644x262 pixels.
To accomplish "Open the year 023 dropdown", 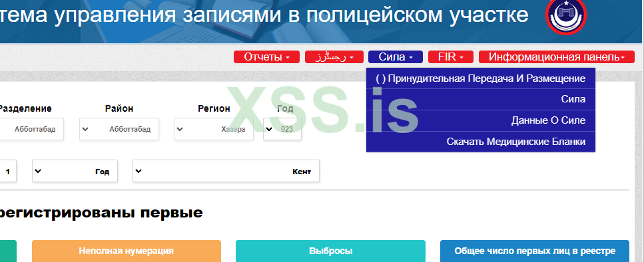I will (282, 129).
